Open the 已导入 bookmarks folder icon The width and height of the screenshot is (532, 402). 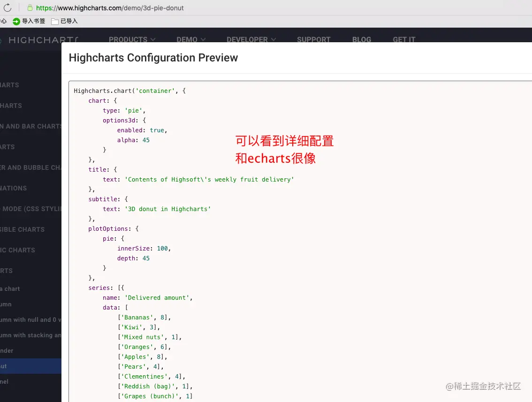54,22
